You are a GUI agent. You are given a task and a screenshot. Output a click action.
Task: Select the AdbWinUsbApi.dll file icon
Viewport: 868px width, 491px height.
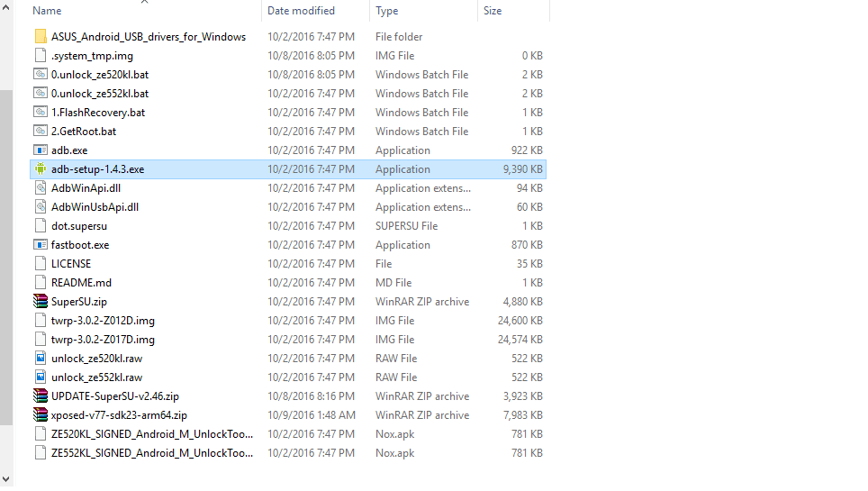tap(41, 206)
